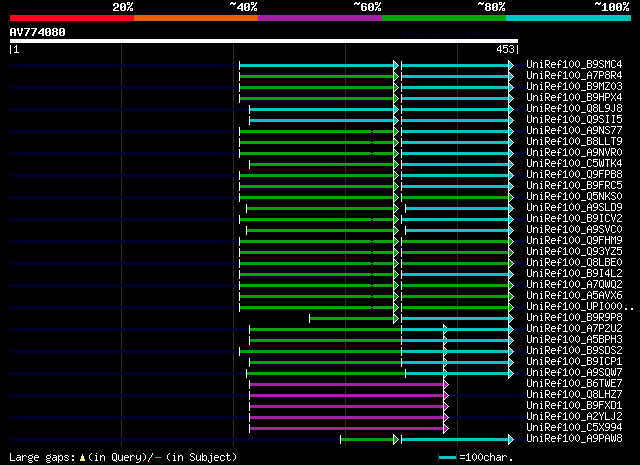Click the short green alignment bar in the UniRef100_B9R9P8 row
Screen dimensions: 640x465
[x=352, y=318]
